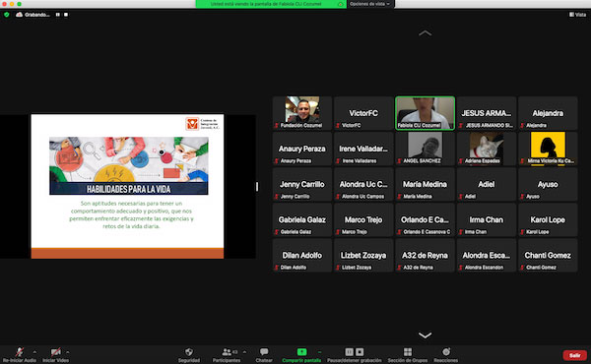Select the Chanti Gomez participant tile
Image resolution: width=591 pixels, height=364 pixels.
click(x=548, y=255)
